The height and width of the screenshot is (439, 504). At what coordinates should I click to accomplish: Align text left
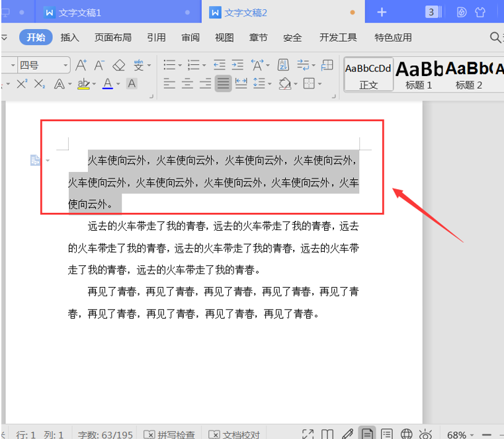[x=169, y=84]
